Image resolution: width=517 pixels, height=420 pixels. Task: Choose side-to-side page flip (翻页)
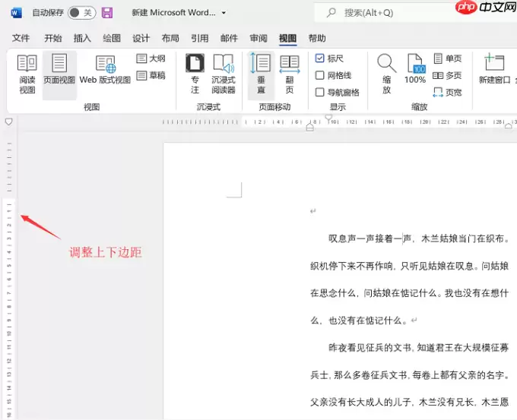[x=290, y=74]
